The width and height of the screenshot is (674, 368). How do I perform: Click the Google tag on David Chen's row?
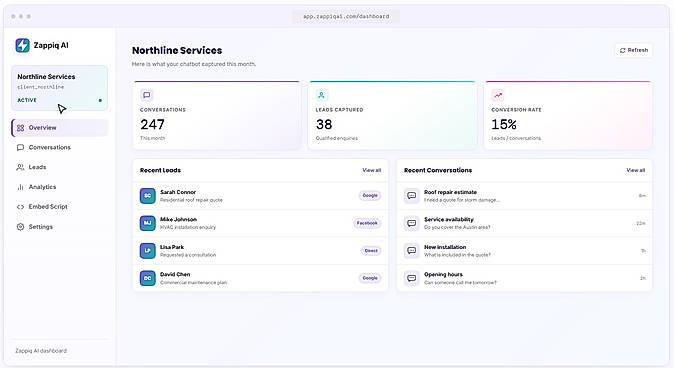tap(370, 278)
